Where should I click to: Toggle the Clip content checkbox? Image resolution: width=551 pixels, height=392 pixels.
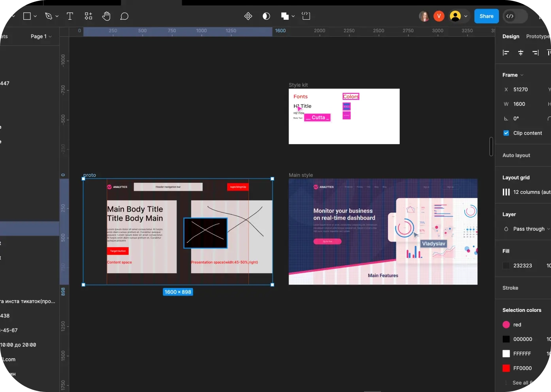point(506,133)
